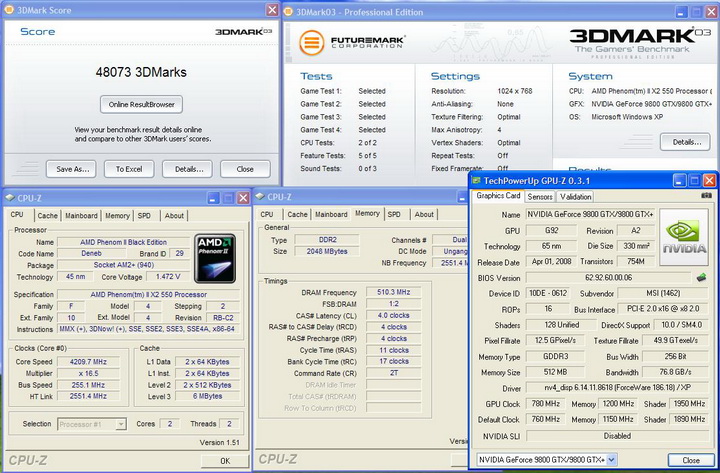Click the GPU Clock 780 MHz field
The image size is (720, 473).
pos(546,404)
